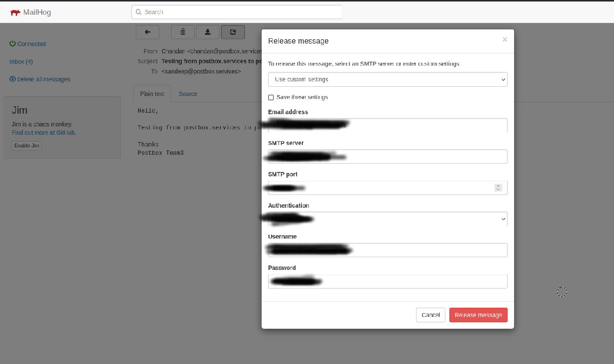
Task: Click the Release message button
Action: point(478,315)
